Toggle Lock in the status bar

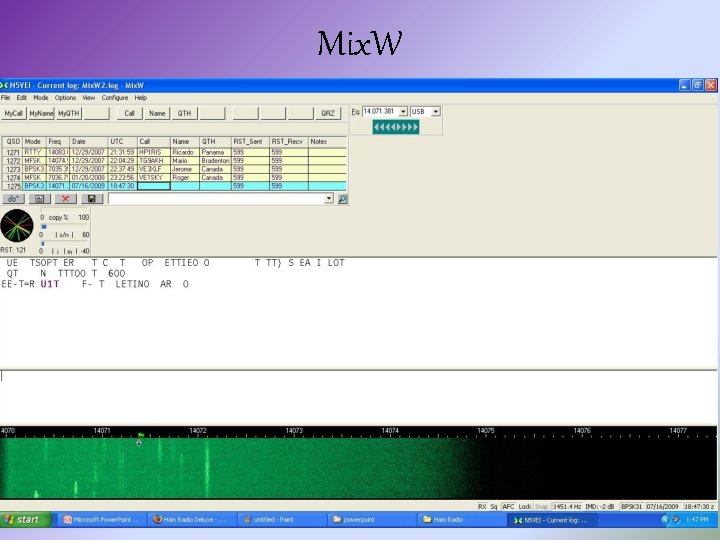coord(525,506)
